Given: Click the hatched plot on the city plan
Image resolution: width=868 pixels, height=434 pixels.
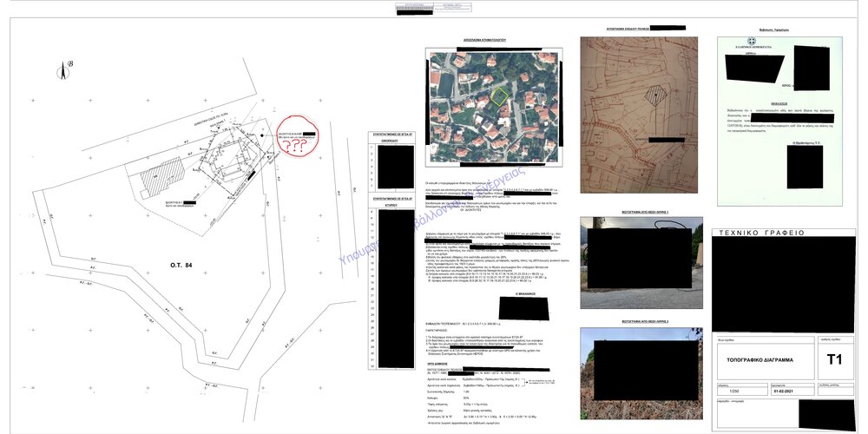Looking at the screenshot, I should point(655,97).
